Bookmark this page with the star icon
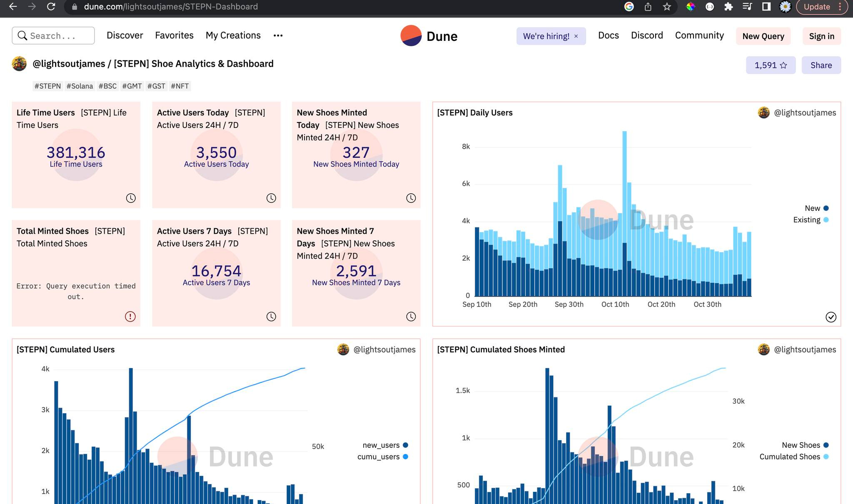 click(x=667, y=7)
